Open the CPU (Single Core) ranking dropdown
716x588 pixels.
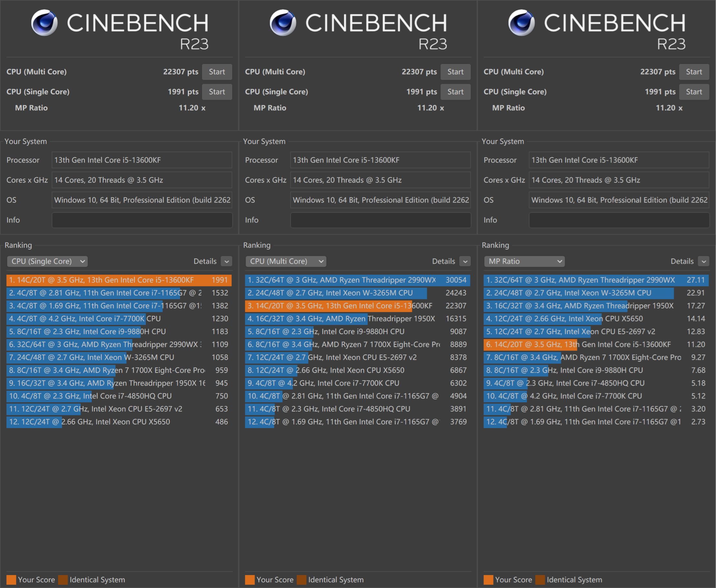click(47, 261)
